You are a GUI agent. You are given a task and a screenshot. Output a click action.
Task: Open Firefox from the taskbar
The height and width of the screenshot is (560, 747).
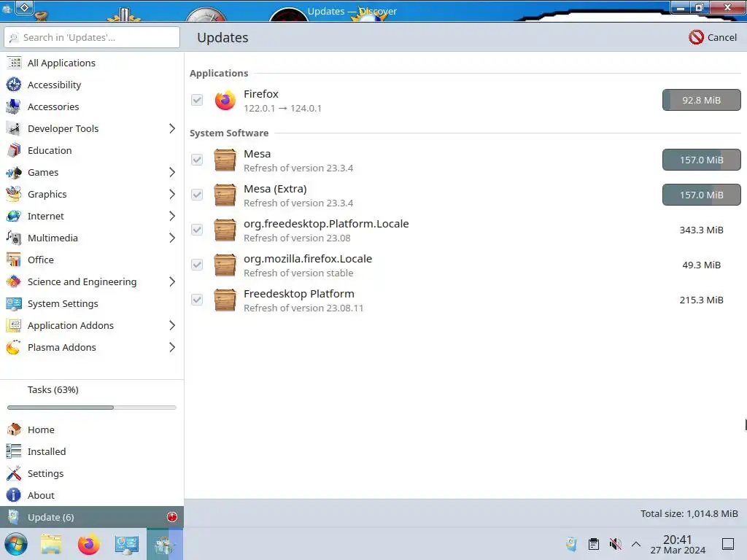point(88,544)
